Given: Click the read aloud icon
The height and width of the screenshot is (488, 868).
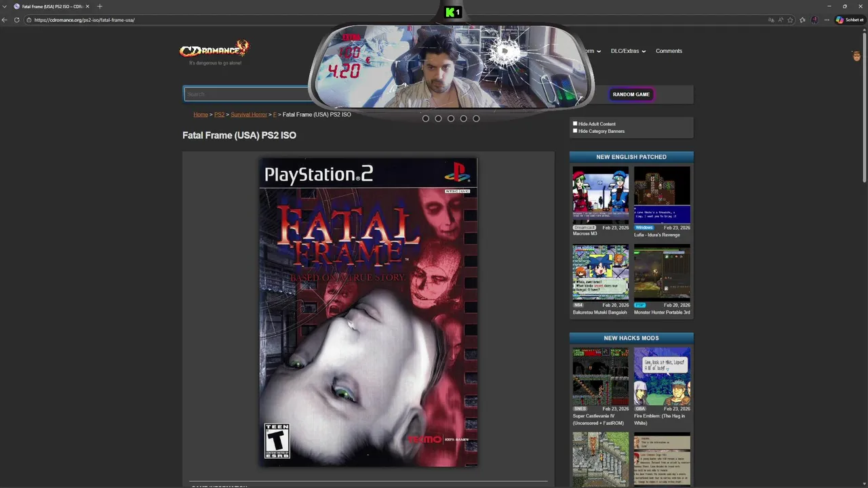Looking at the screenshot, I should click(x=781, y=20).
